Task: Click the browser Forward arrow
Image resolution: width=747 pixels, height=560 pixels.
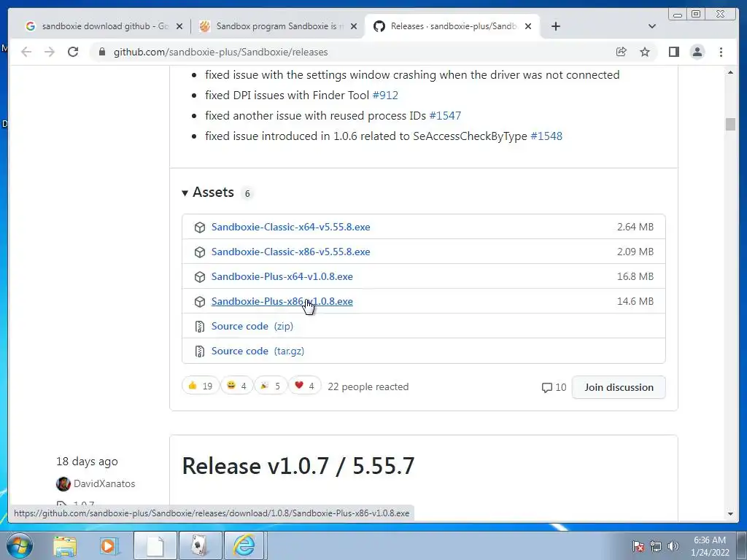Action: pos(50,52)
